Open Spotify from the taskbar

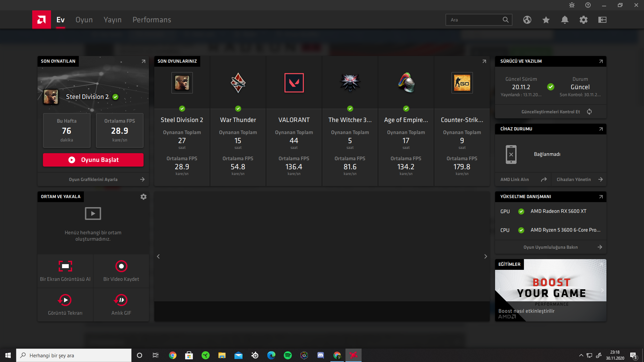[288, 355]
